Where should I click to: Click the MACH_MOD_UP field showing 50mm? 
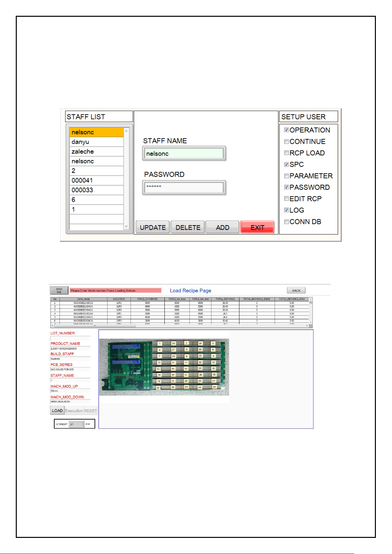[70, 391]
